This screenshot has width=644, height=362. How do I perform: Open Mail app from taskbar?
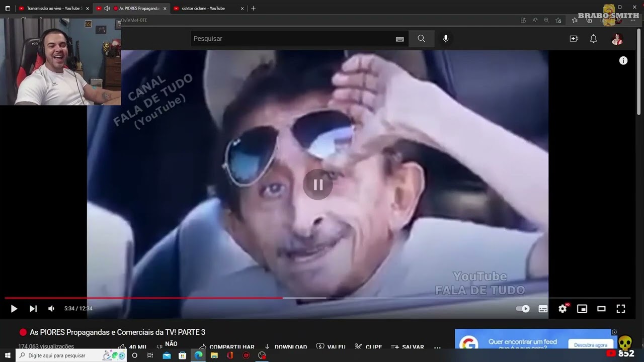pos(167,355)
